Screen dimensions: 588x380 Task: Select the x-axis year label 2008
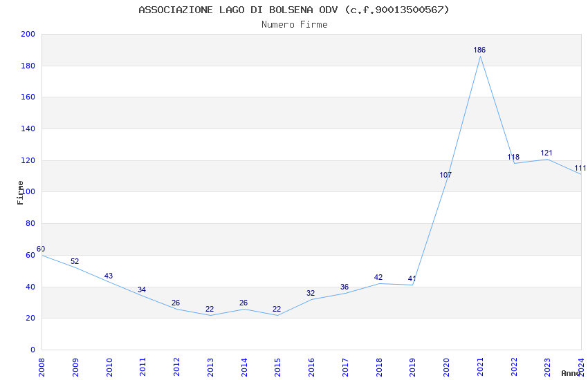pos(42,368)
